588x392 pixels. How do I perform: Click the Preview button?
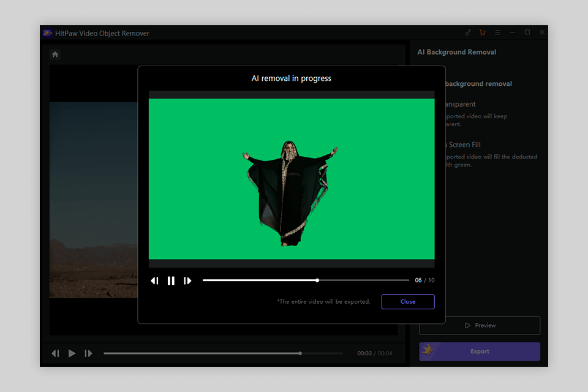pos(480,325)
